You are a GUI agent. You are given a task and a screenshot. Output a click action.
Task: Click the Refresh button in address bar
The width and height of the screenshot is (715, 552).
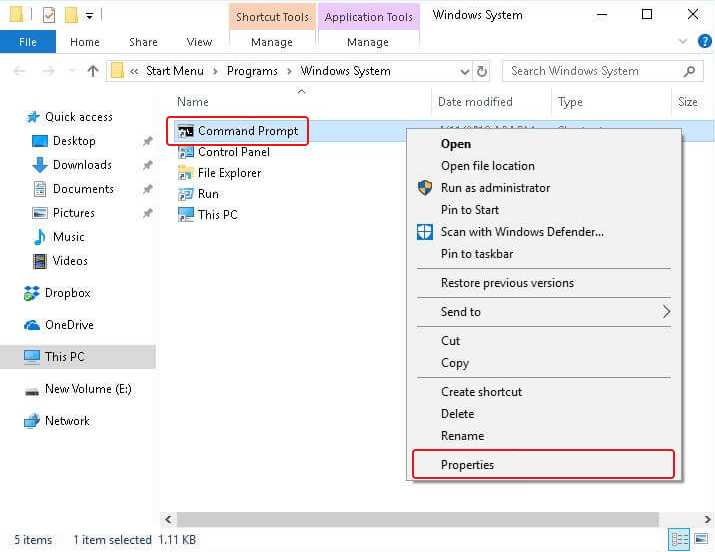click(x=482, y=71)
